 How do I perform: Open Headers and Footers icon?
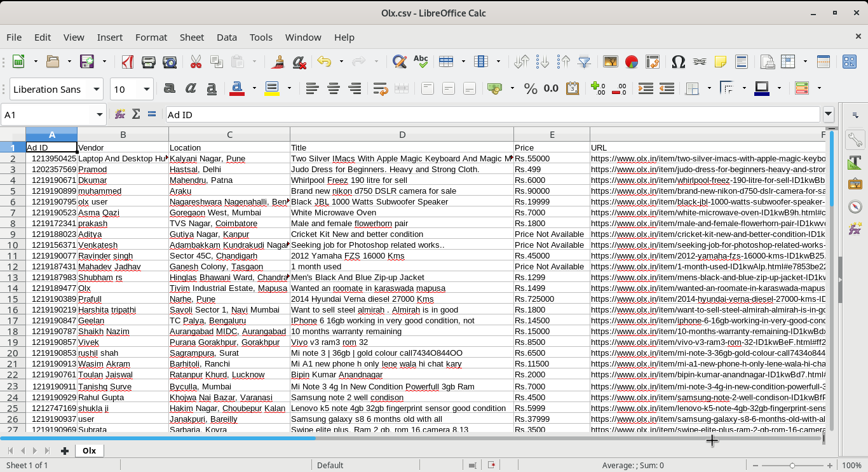pos(742,62)
